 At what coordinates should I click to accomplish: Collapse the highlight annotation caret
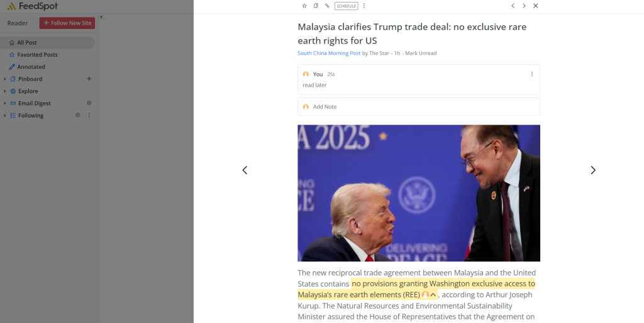(433, 295)
